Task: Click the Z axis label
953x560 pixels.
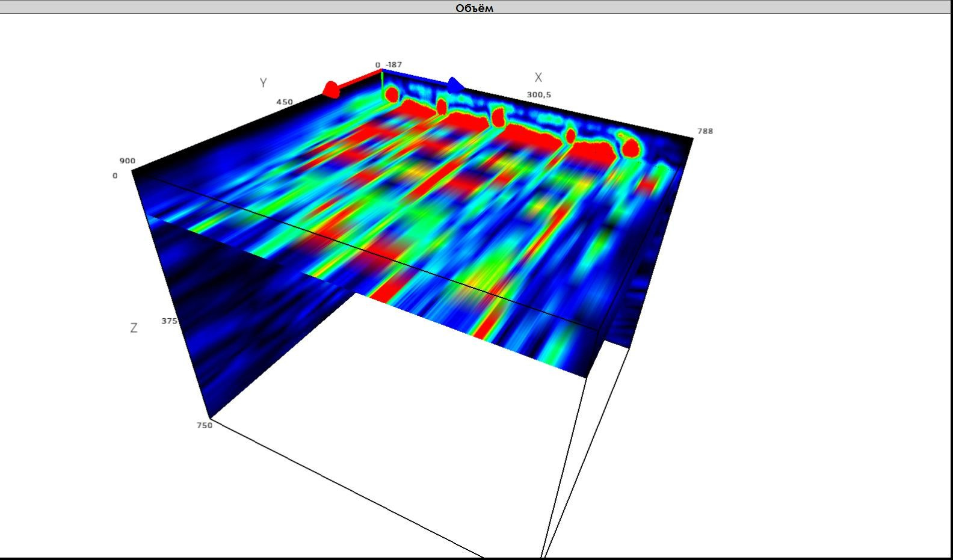Action: 134,328
